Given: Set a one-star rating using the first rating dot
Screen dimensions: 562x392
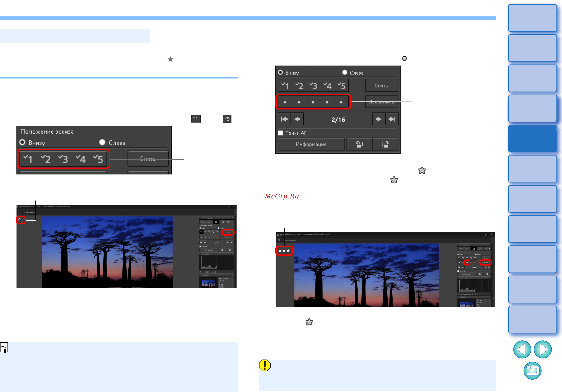Looking at the screenshot, I should point(285,102).
